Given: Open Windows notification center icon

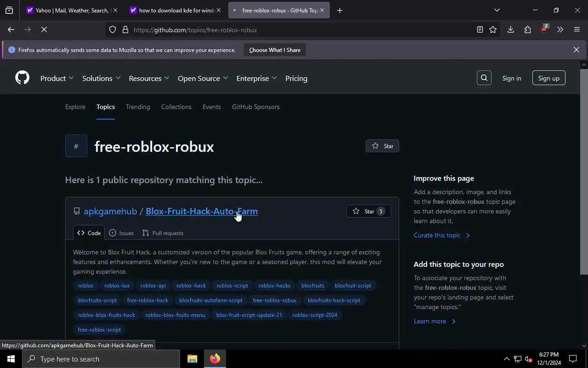Looking at the screenshot, I should 573,359.
